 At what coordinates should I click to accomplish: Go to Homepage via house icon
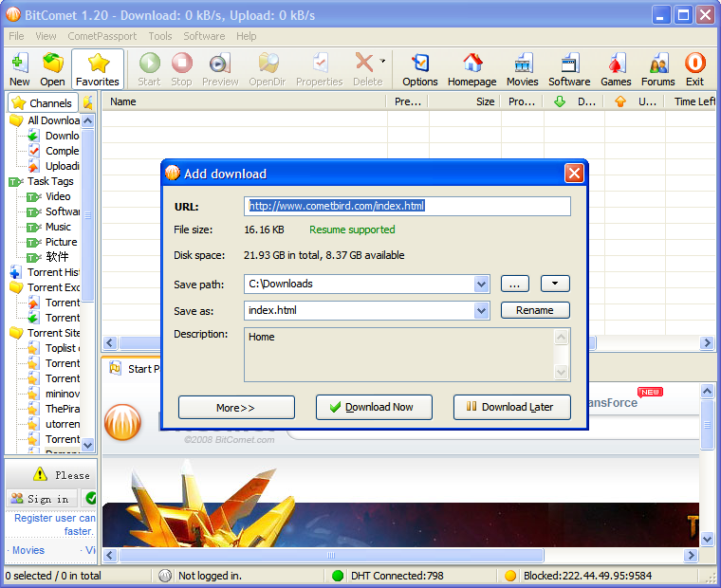point(472,69)
